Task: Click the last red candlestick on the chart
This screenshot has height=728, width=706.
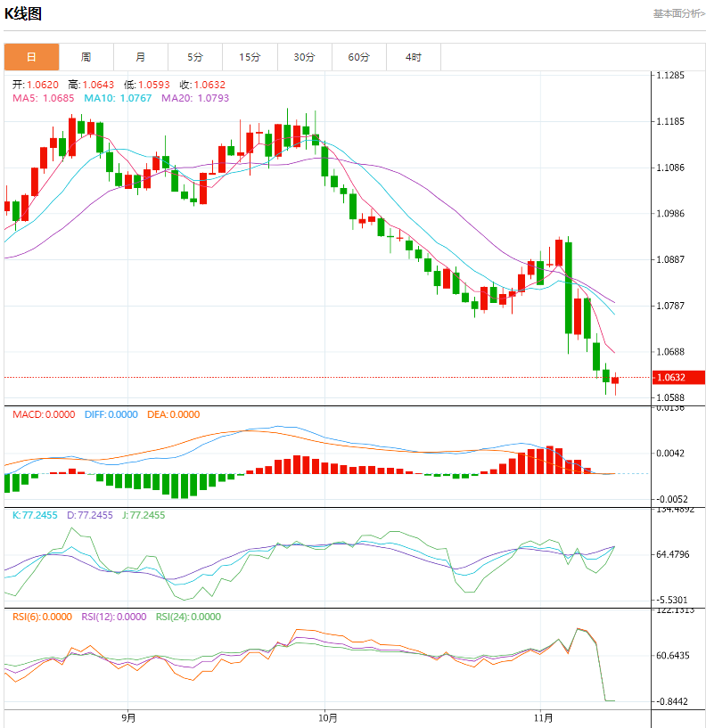Action: [x=615, y=380]
